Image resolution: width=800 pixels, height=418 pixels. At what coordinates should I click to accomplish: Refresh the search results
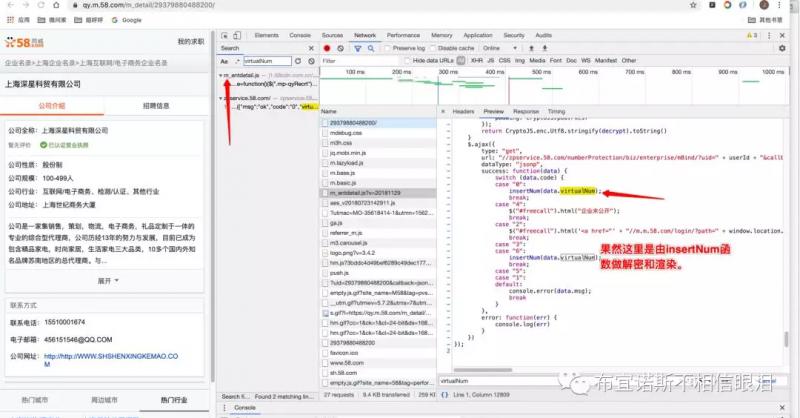pyautogui.click(x=298, y=61)
